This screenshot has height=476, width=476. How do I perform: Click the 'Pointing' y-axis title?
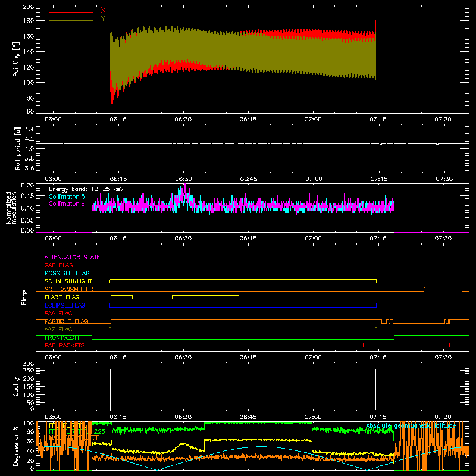16,59
